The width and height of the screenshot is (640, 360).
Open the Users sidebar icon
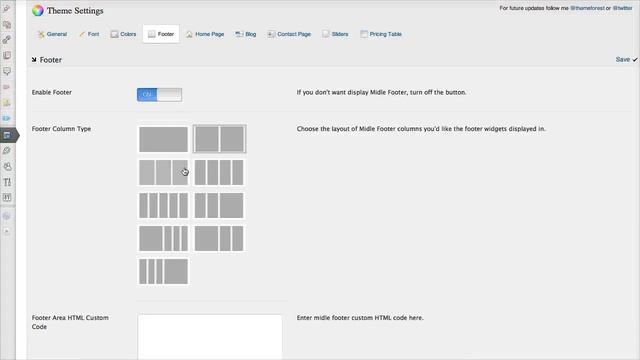tap(7, 166)
